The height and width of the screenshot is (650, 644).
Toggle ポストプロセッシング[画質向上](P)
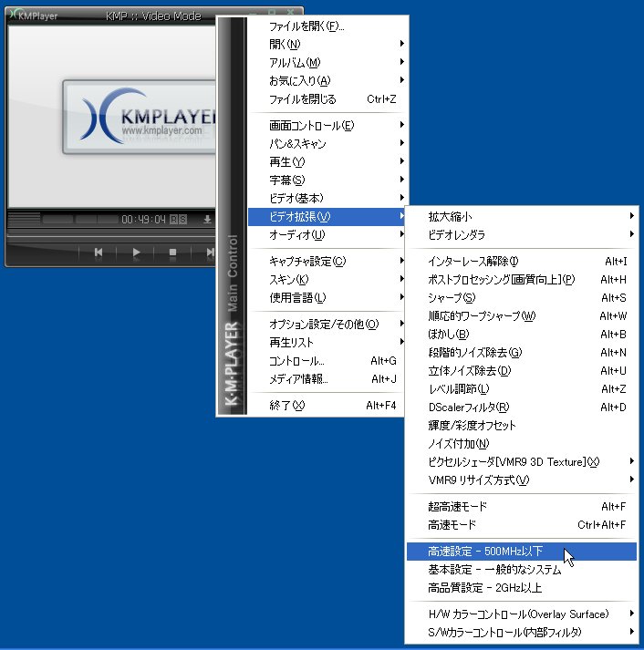pos(522,279)
